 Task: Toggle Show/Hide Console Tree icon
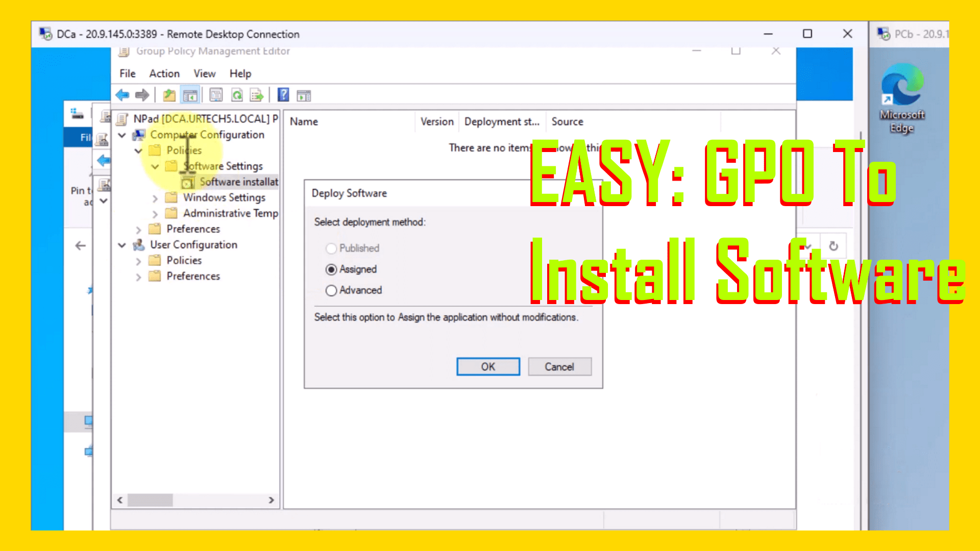click(190, 95)
